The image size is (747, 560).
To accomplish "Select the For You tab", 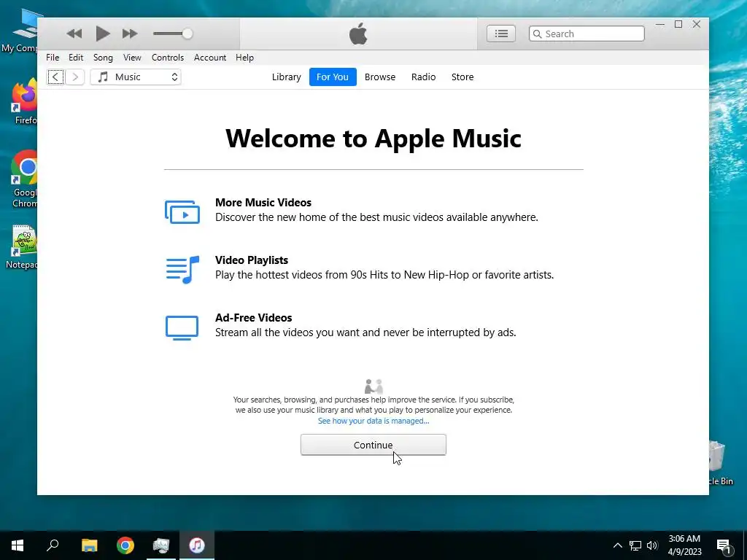I will coord(333,77).
